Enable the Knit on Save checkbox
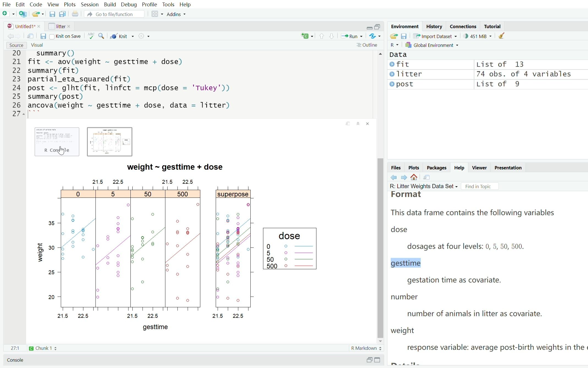588x368 pixels. coord(52,37)
